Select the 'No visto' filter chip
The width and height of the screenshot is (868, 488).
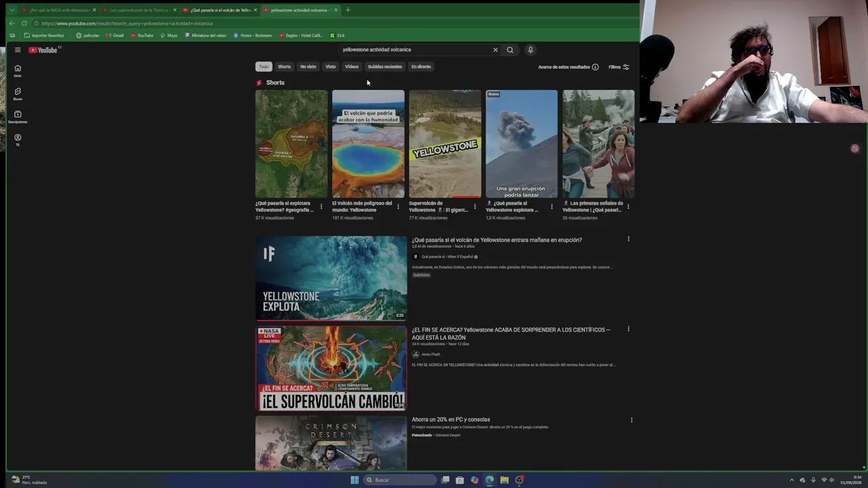308,66
